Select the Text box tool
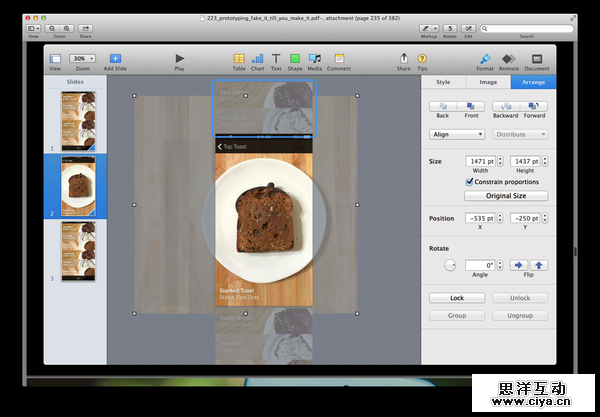This screenshot has height=417, width=600. point(277,59)
